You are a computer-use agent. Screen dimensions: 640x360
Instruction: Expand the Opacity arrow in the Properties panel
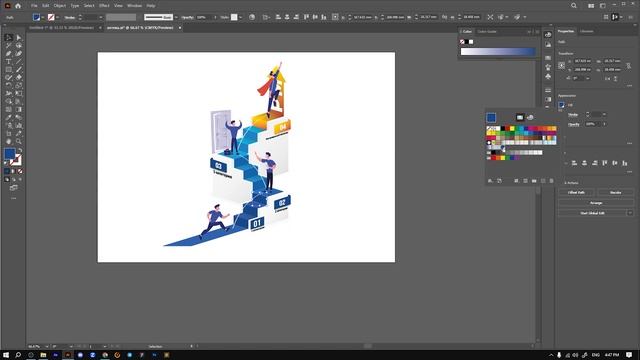click(x=604, y=124)
